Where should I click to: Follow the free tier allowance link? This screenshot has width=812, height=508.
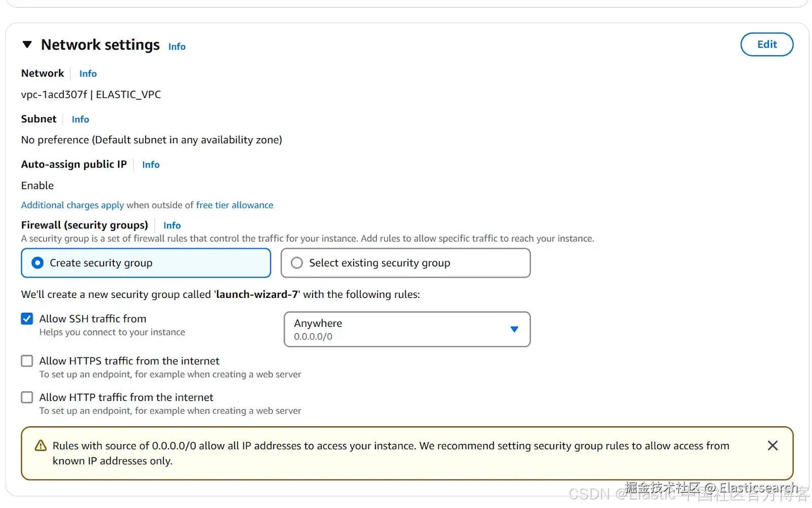[234, 205]
